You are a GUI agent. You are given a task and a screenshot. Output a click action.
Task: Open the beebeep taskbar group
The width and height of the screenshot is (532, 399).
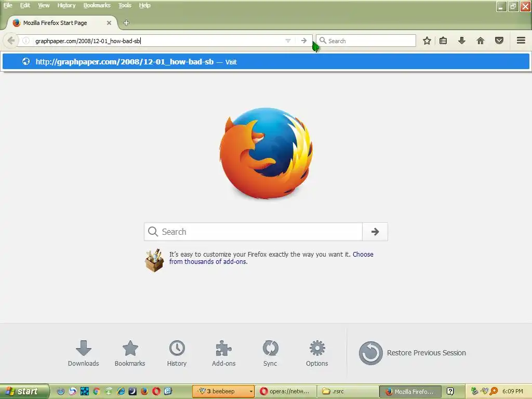tap(223, 391)
